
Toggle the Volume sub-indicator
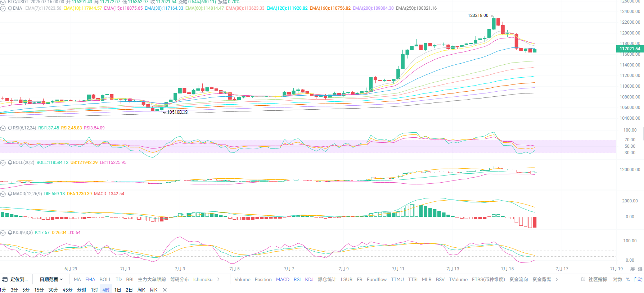(243, 279)
